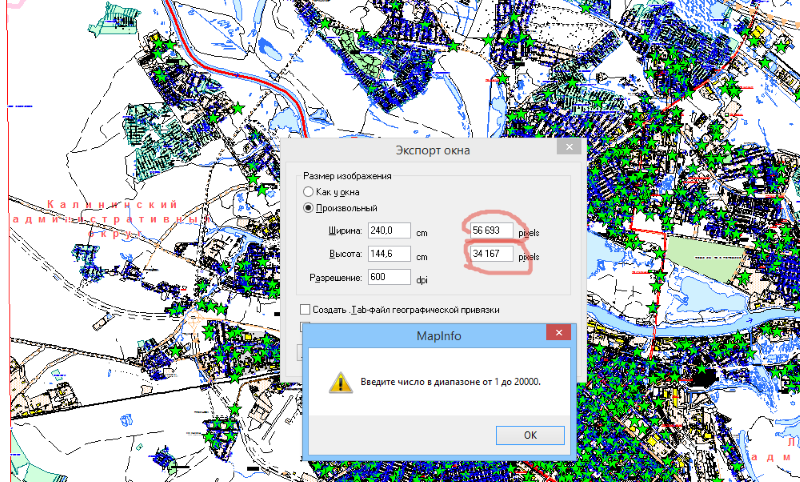The width and height of the screenshot is (800, 482).
Task: Select the Произвольный size option
Action: [x=307, y=208]
